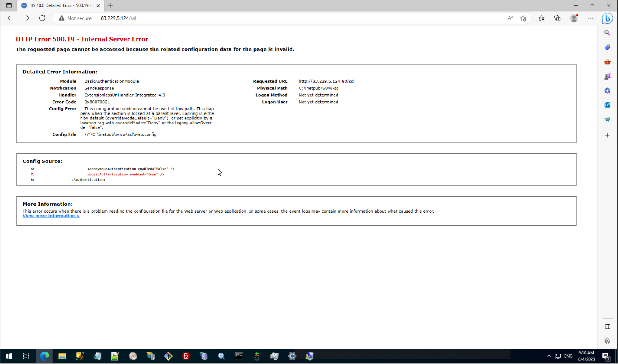
Task: Click the sidebar plus customize button
Action: (607, 135)
